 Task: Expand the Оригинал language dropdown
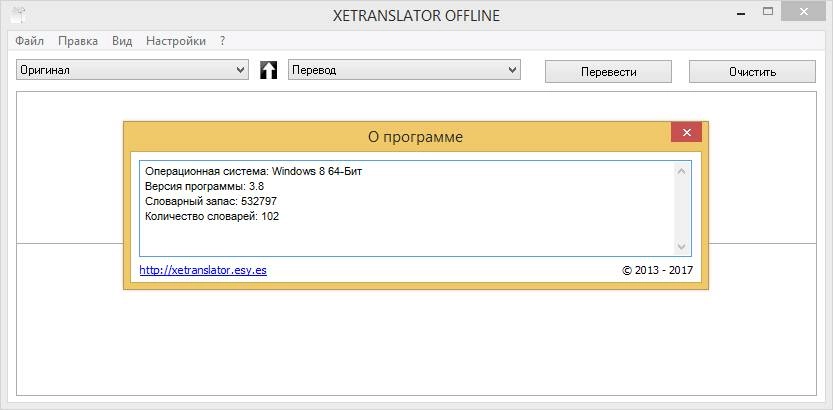(132, 70)
